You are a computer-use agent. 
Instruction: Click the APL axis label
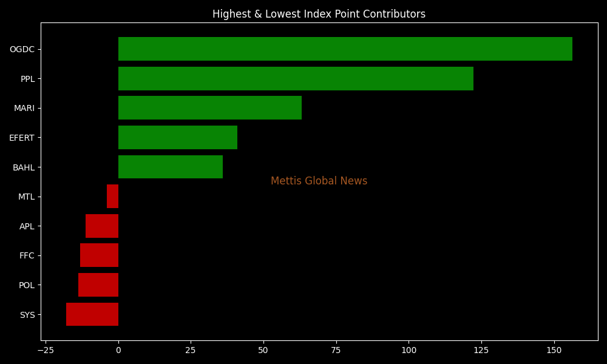[27, 226]
